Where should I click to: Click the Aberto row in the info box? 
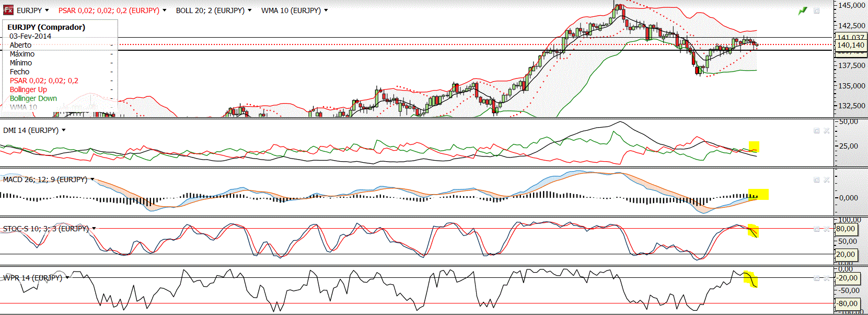61,45
